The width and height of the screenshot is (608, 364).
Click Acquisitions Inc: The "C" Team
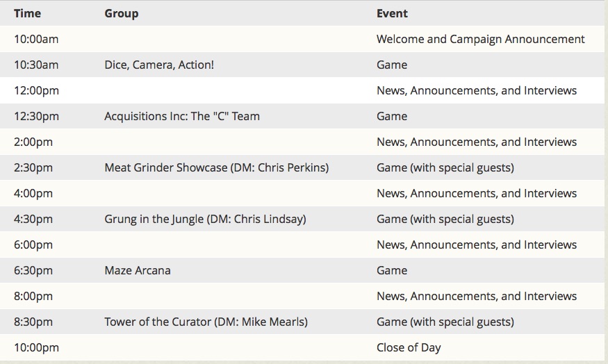[182, 116]
